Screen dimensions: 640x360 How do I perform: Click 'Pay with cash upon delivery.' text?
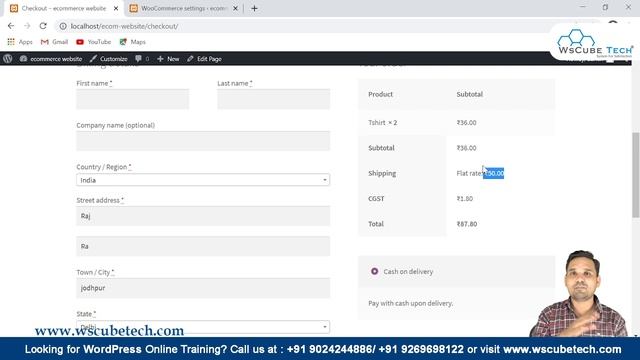click(410, 303)
